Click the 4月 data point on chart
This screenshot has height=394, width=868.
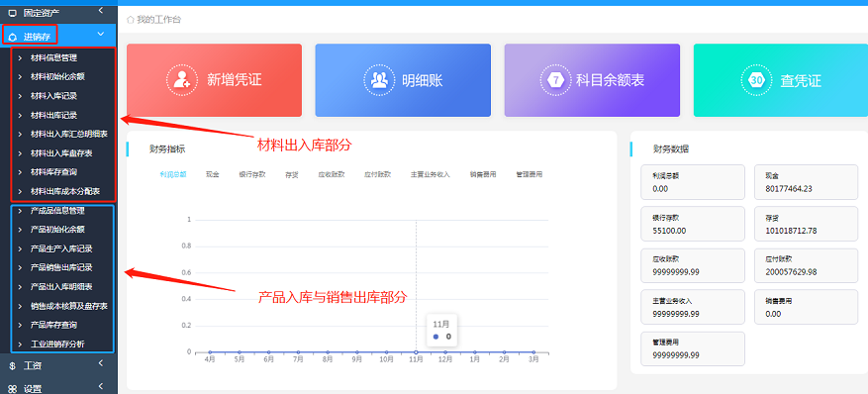pos(210,352)
